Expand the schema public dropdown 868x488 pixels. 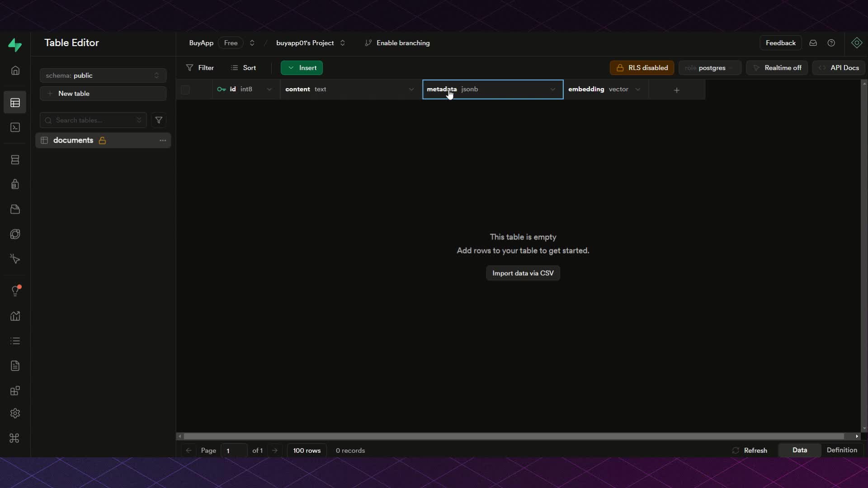tap(103, 75)
